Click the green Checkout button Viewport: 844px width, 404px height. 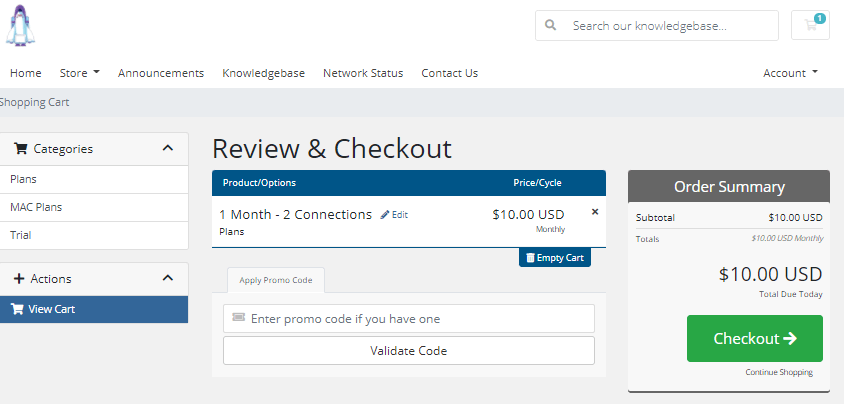(x=755, y=338)
